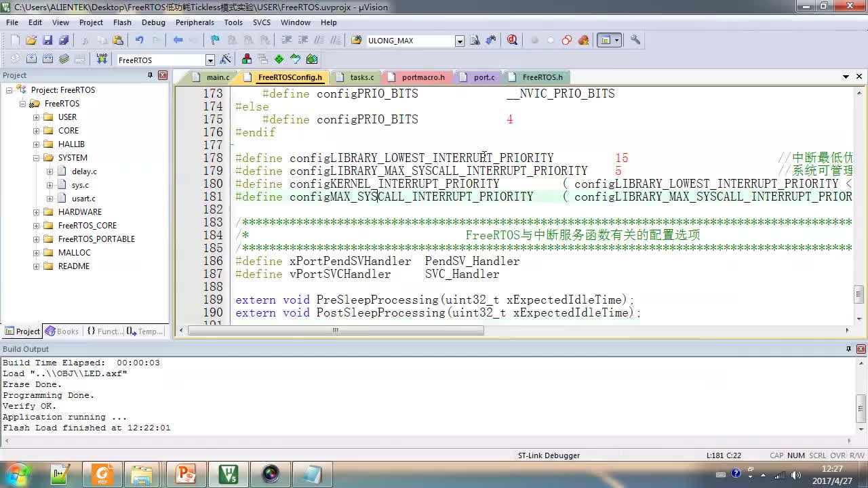Viewport: 868px width, 488px height.
Task: Save the current file
Action: pos(47,40)
